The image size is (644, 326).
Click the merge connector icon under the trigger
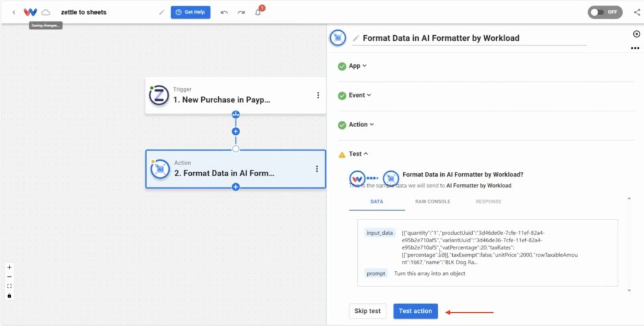tap(236, 115)
